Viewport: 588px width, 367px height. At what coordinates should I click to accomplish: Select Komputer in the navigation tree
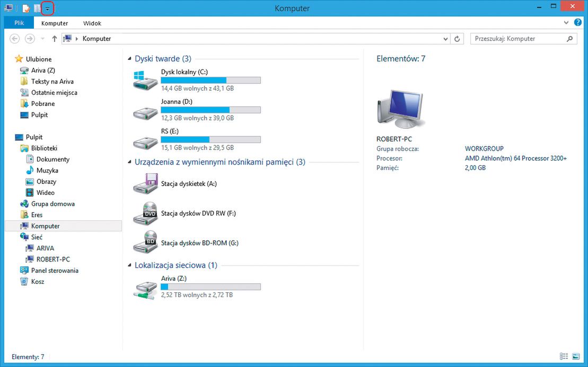pyautogui.click(x=64, y=226)
